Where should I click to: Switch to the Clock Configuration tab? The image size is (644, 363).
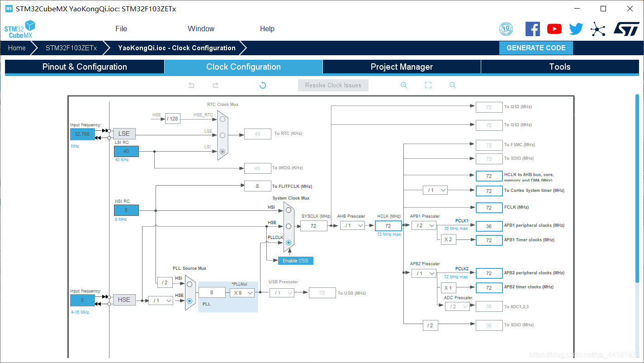243,67
